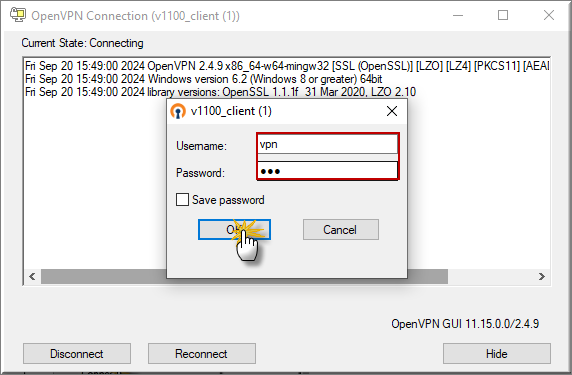Close the OpenVPN Connection window
The width and height of the screenshot is (572, 375).
(549, 15)
